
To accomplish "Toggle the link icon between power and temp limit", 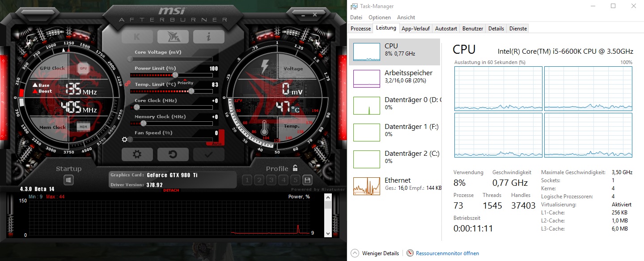I will (127, 84).
